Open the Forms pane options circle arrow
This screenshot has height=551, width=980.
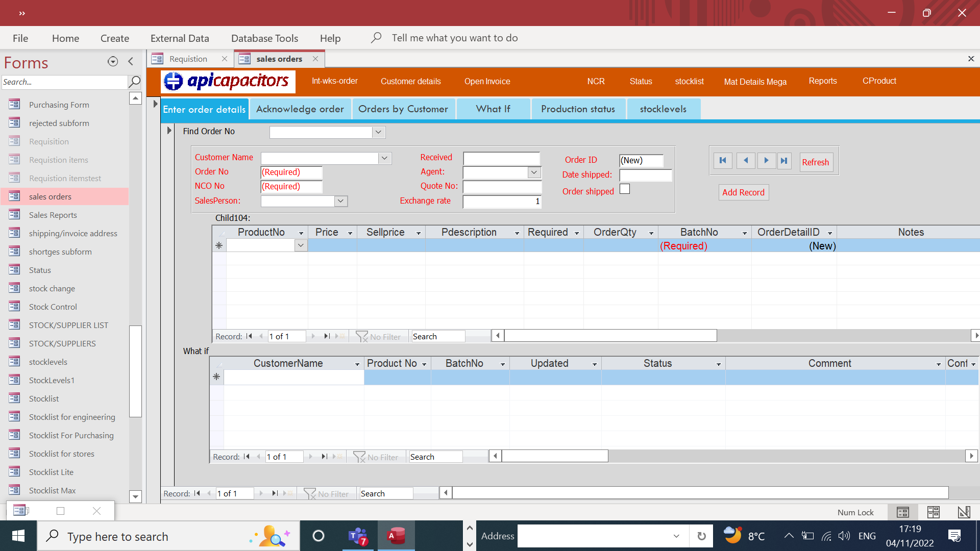(x=113, y=62)
